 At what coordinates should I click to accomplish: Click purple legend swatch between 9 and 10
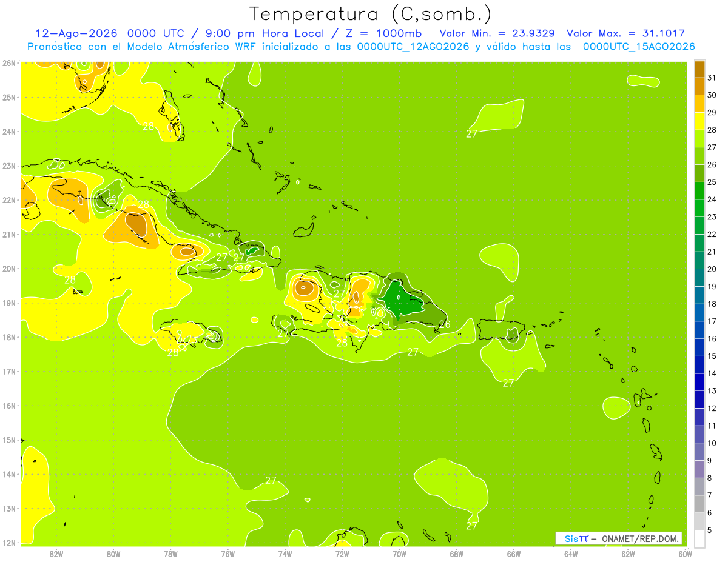699,452
